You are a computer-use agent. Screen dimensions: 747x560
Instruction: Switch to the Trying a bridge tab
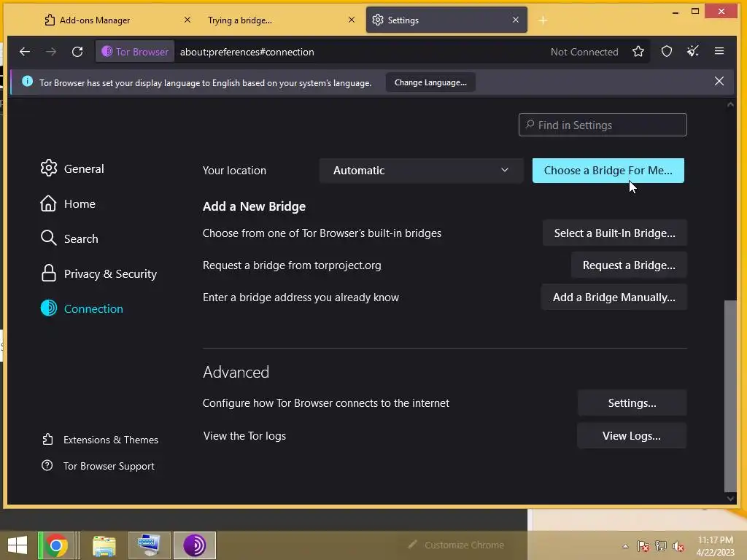(239, 20)
